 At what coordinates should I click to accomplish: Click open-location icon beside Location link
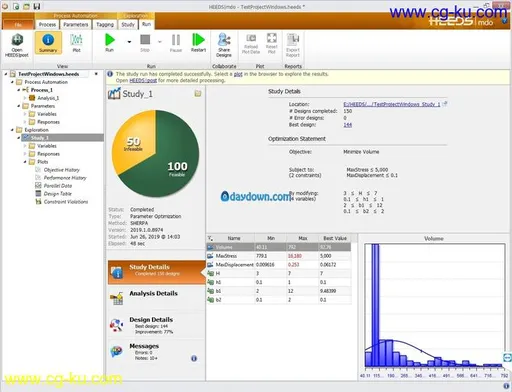(x=444, y=104)
